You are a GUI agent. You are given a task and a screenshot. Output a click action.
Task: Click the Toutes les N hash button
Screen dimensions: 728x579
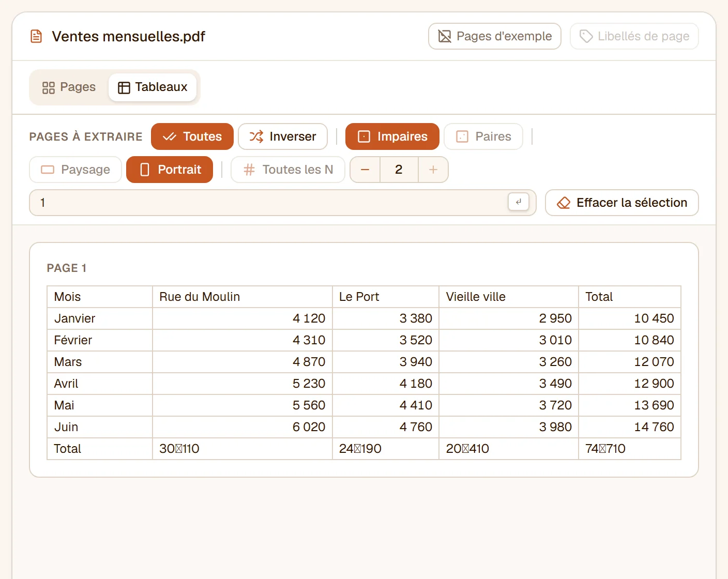click(x=288, y=170)
